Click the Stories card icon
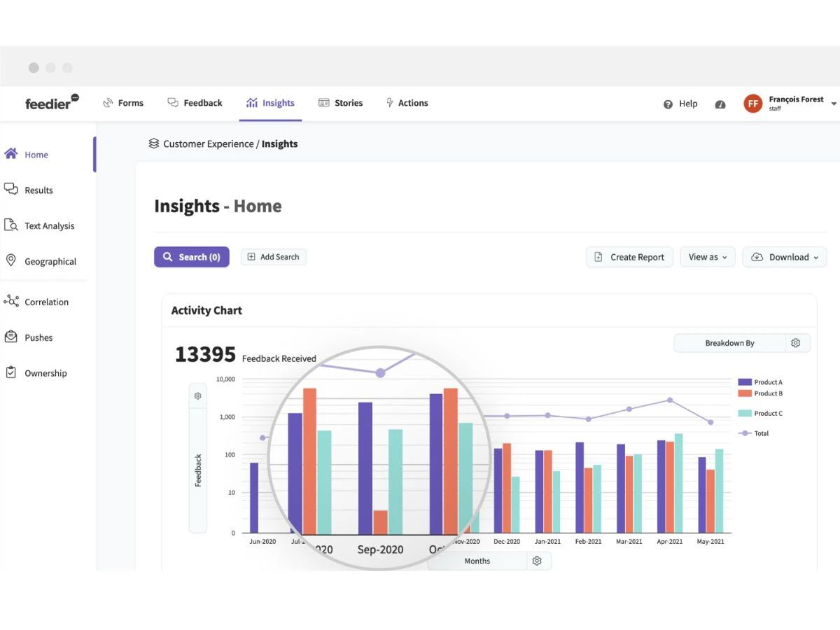840x630 pixels. (x=323, y=103)
